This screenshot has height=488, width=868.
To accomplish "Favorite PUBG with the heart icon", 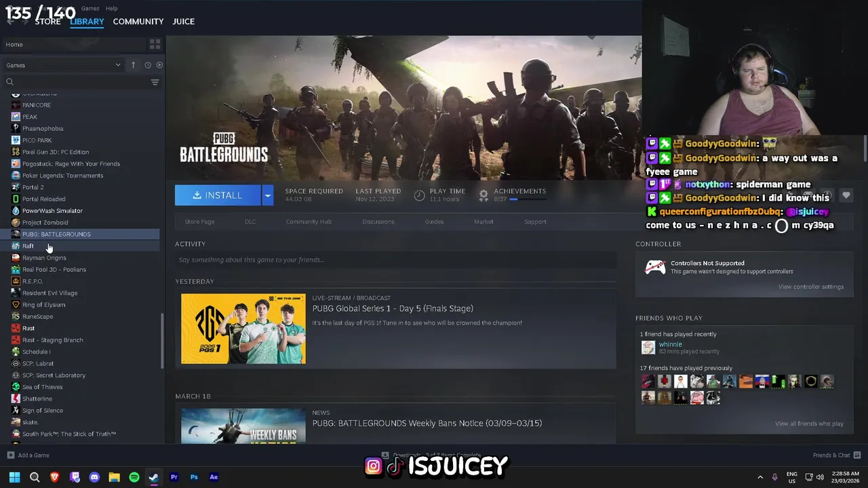I will 846,196.
